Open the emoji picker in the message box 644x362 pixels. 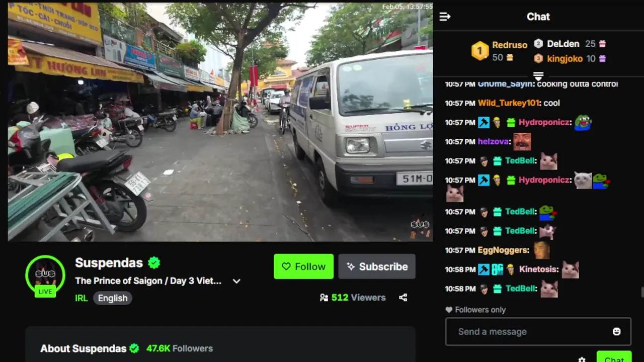click(616, 331)
